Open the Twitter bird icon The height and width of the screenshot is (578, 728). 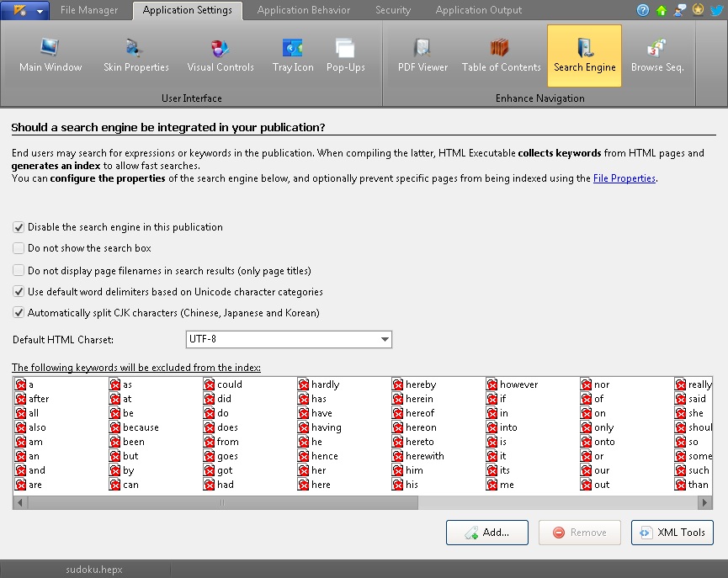coord(716,10)
